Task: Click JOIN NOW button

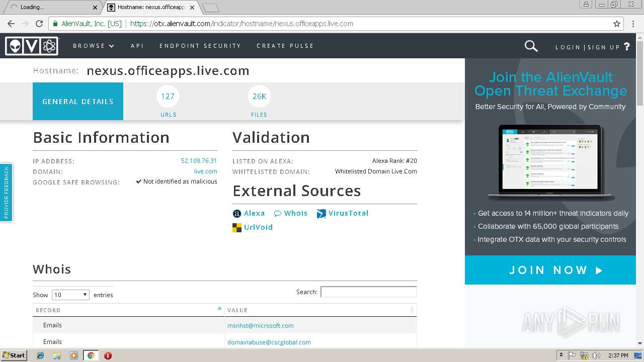Action: [550, 270]
